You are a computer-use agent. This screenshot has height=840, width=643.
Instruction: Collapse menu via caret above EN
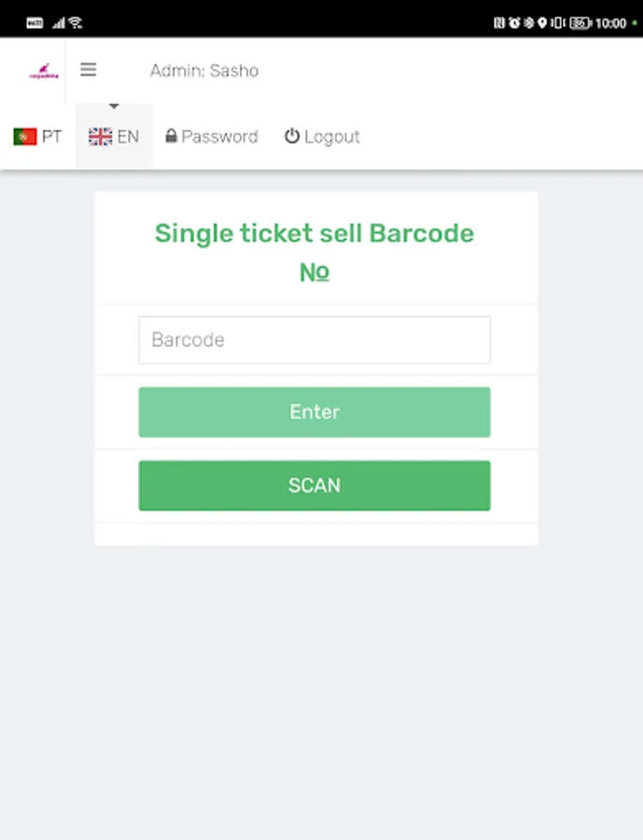click(114, 106)
